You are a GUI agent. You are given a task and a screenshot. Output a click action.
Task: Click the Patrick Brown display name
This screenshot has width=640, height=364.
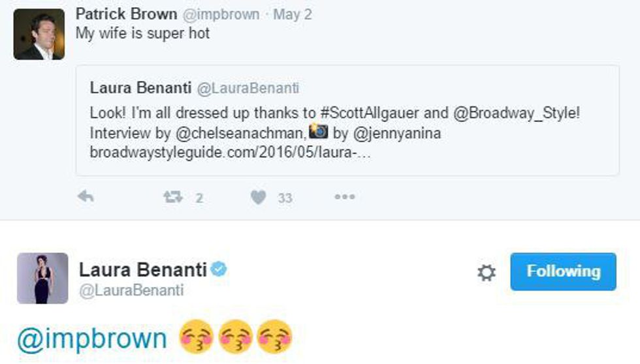126,14
